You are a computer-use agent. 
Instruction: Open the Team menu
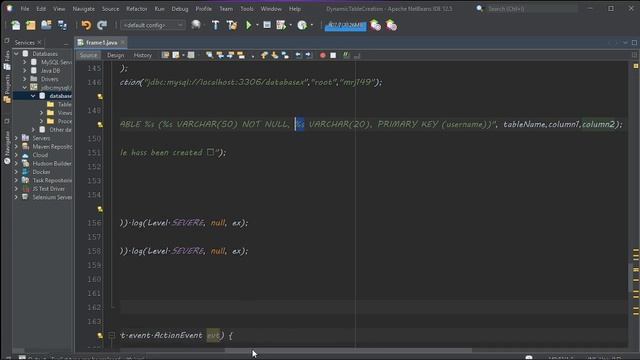(x=226, y=9)
